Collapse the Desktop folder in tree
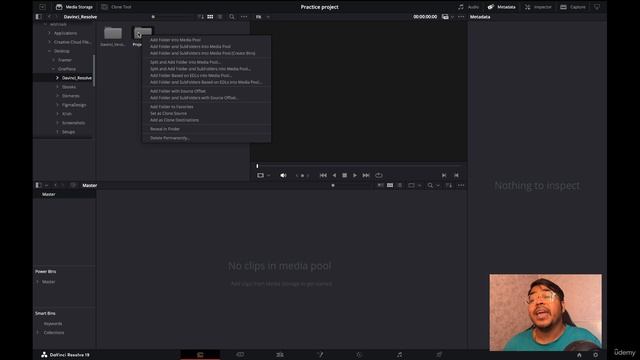 (x=50, y=51)
